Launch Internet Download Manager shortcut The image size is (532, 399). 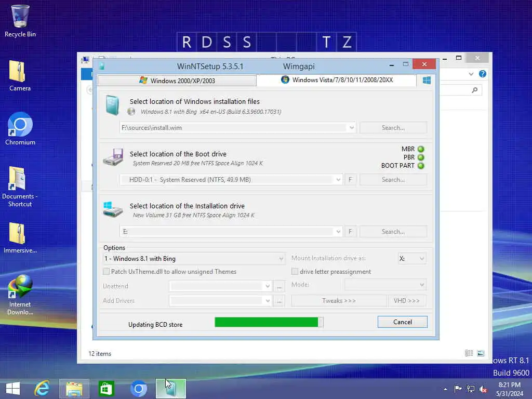pyautogui.click(x=20, y=295)
